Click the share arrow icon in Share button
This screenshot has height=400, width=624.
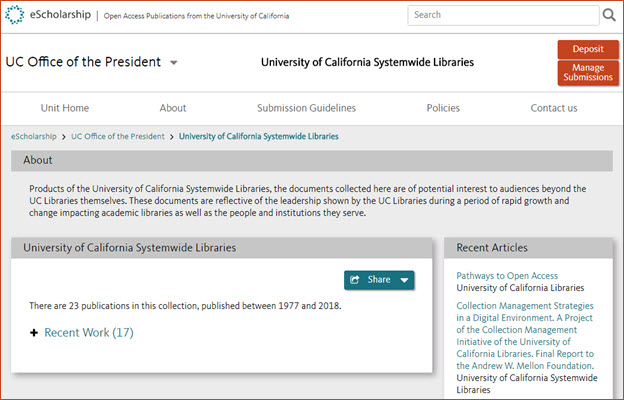coord(355,280)
